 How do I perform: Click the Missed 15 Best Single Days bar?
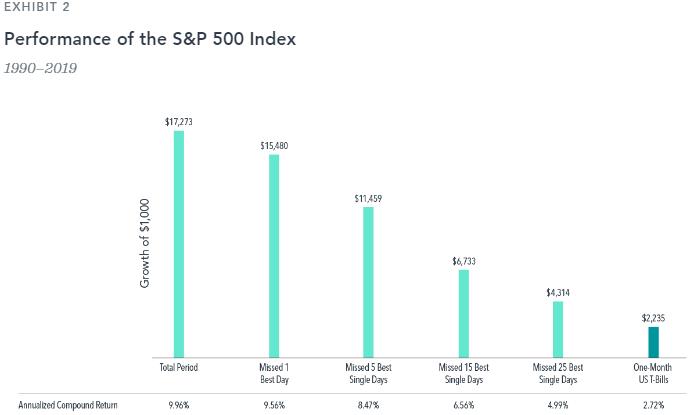pos(464,312)
